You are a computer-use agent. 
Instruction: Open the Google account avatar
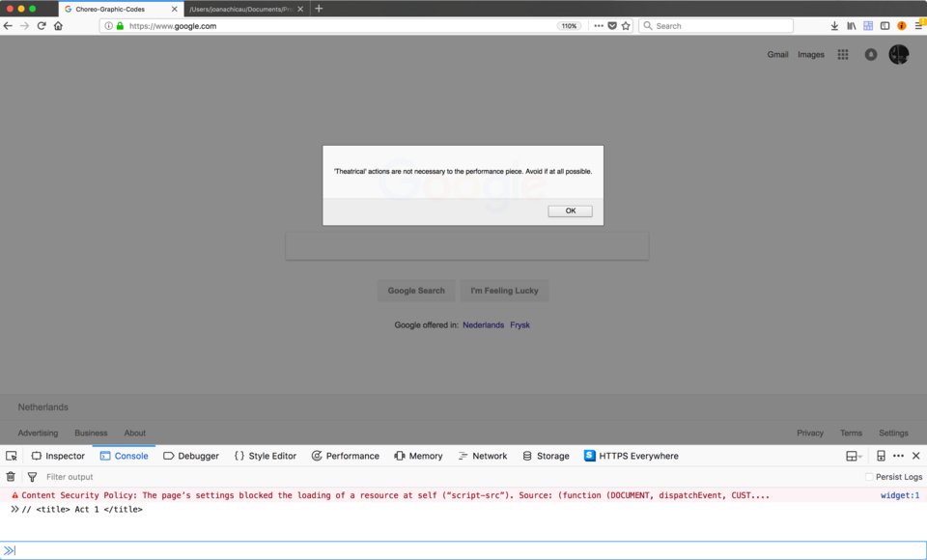pyautogui.click(x=899, y=54)
